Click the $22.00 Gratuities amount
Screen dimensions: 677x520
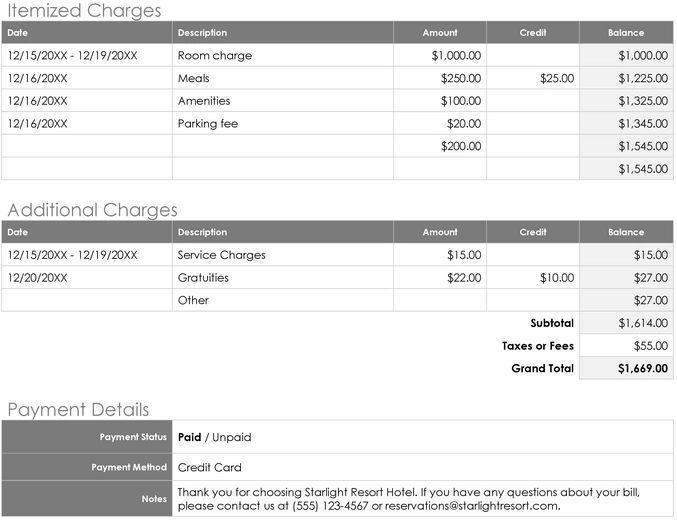tap(464, 278)
